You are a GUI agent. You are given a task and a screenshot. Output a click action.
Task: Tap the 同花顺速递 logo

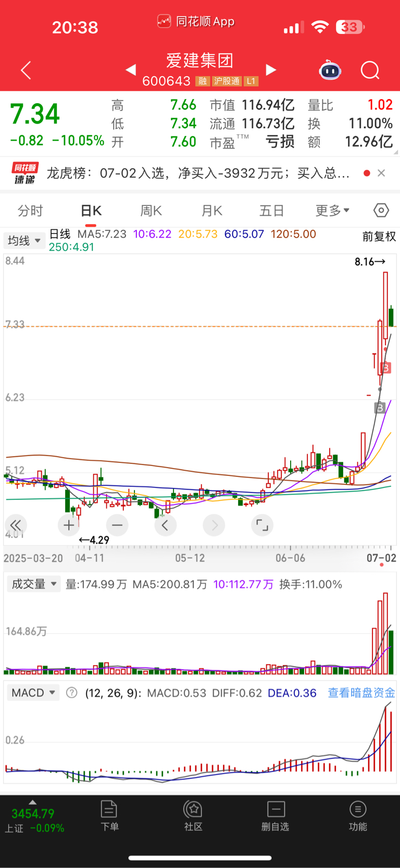coord(25,173)
